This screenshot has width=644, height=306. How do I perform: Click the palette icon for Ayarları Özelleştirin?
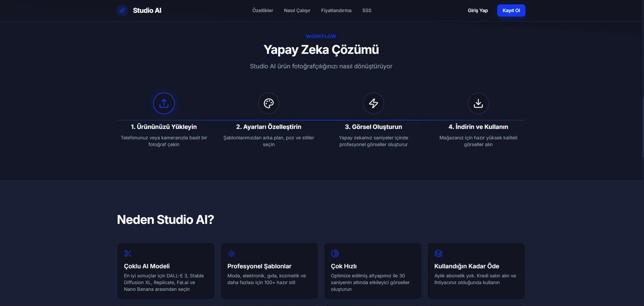pyautogui.click(x=269, y=103)
